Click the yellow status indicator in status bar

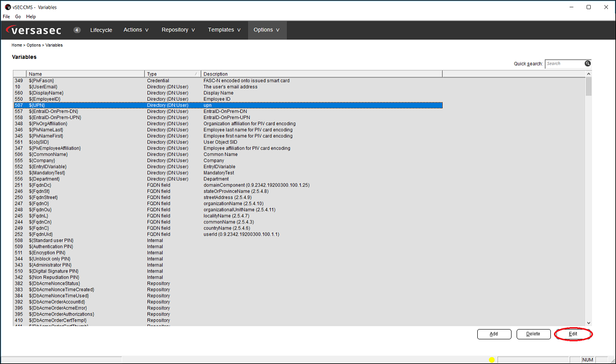coord(492,360)
